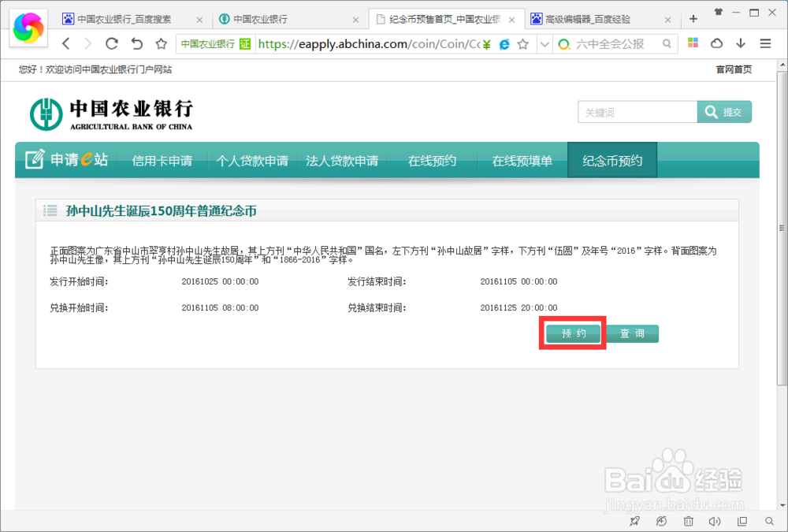Toggle the ad-blocker icon in status bar
Image resolution: width=788 pixels, height=532 pixels.
[x=661, y=521]
